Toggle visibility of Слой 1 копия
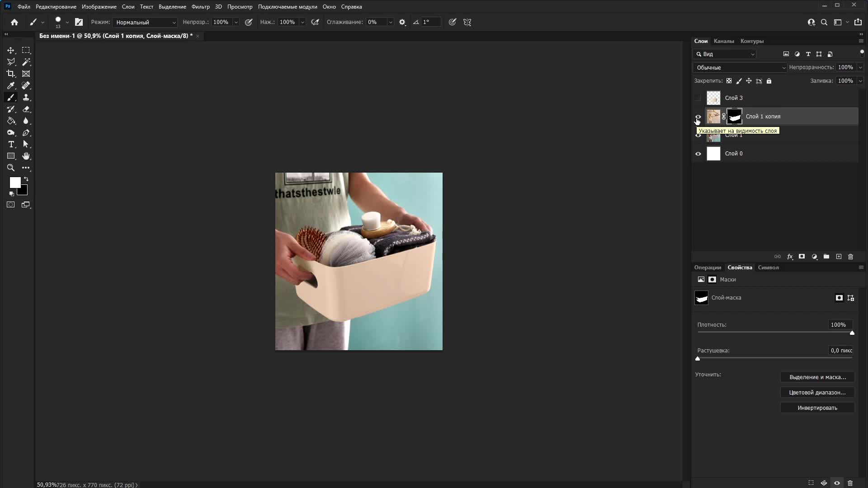 point(698,117)
